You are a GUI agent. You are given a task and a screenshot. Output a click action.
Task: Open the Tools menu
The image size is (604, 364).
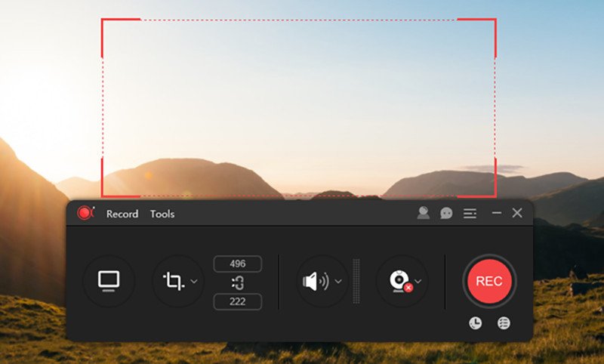pos(162,214)
